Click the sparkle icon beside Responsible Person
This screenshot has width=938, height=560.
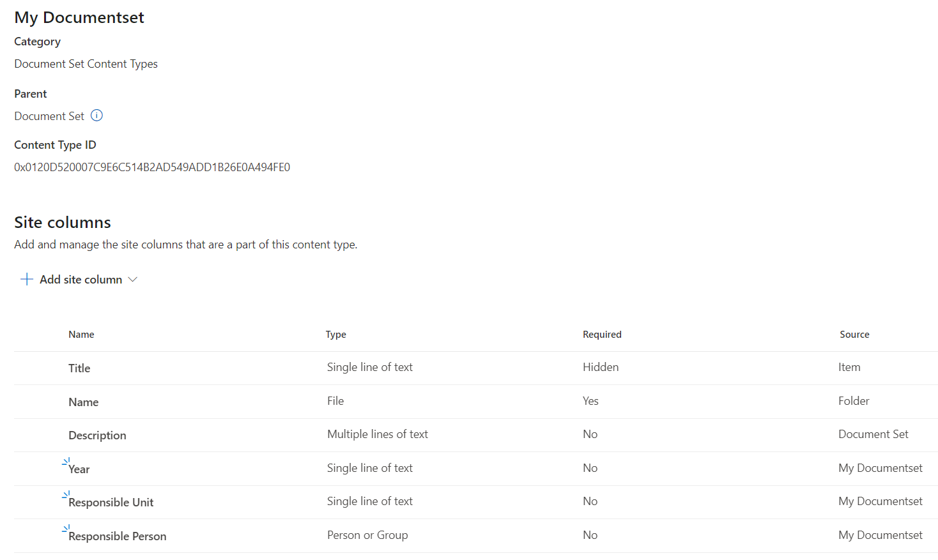click(66, 529)
